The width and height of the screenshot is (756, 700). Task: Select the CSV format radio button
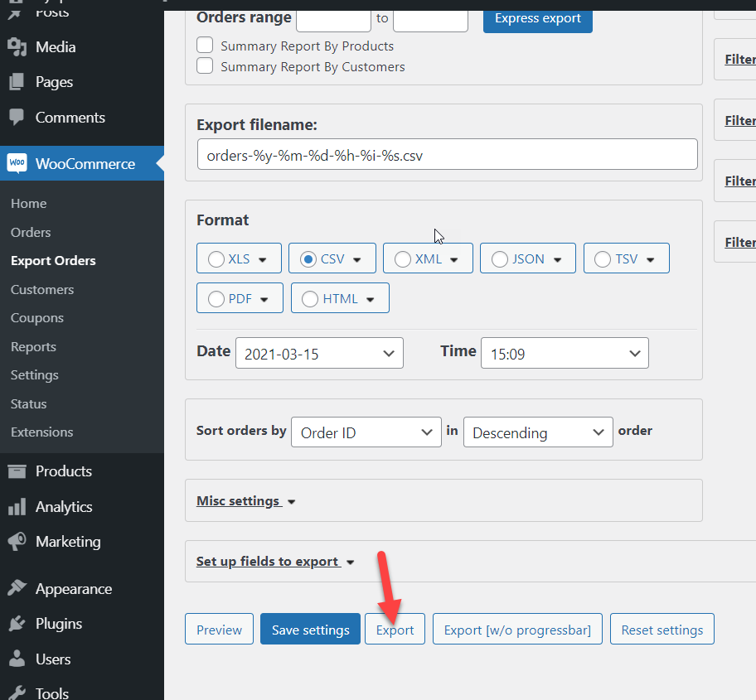(308, 259)
